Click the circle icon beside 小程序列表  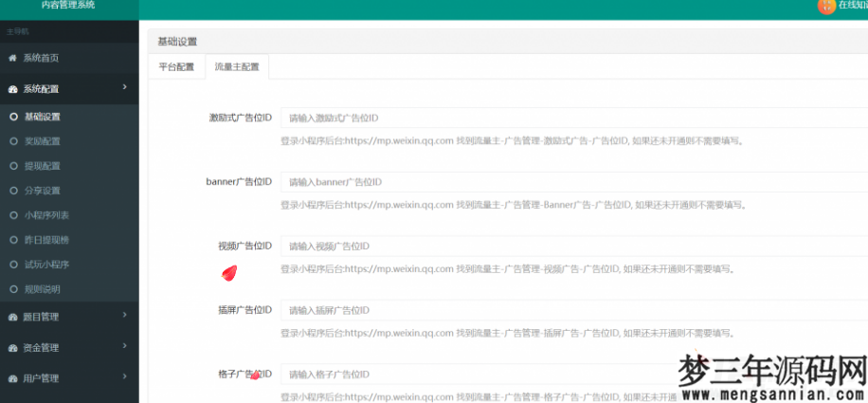click(14, 215)
